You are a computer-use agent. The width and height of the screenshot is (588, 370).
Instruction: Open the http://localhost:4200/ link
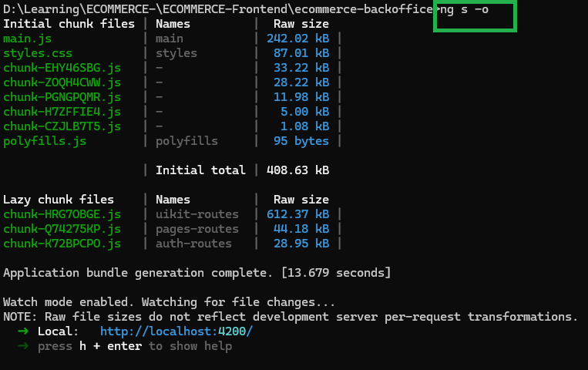pos(176,331)
